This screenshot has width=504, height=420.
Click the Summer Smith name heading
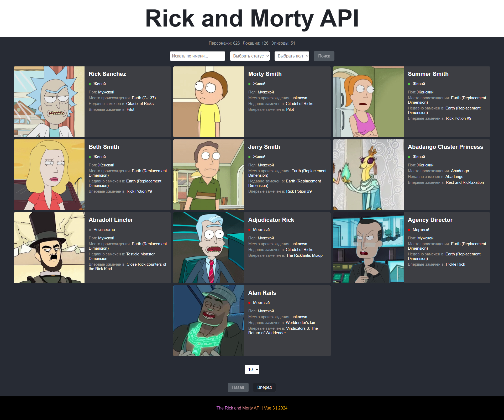point(428,74)
